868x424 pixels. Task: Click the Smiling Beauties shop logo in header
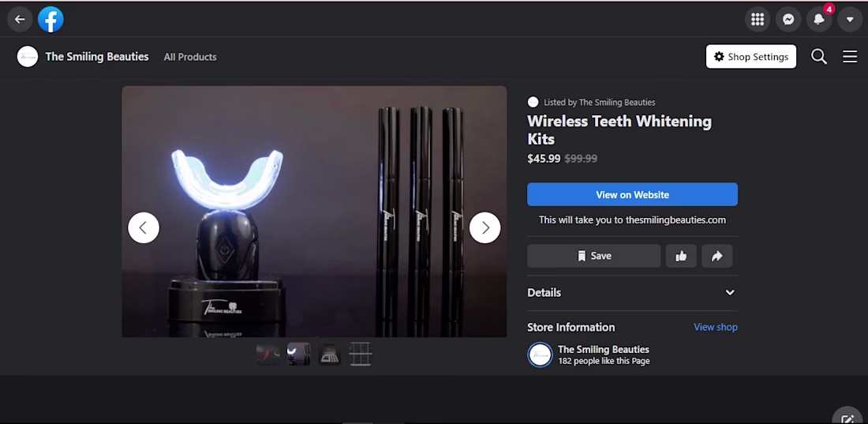(x=27, y=57)
